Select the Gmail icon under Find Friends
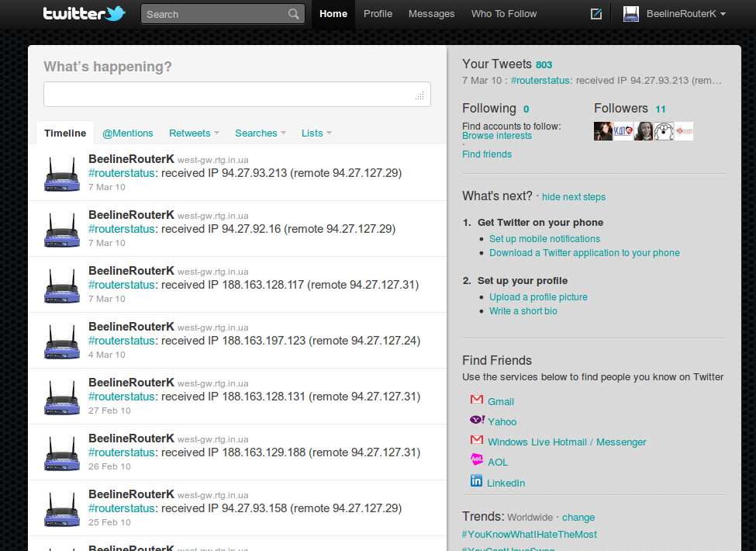 click(477, 400)
